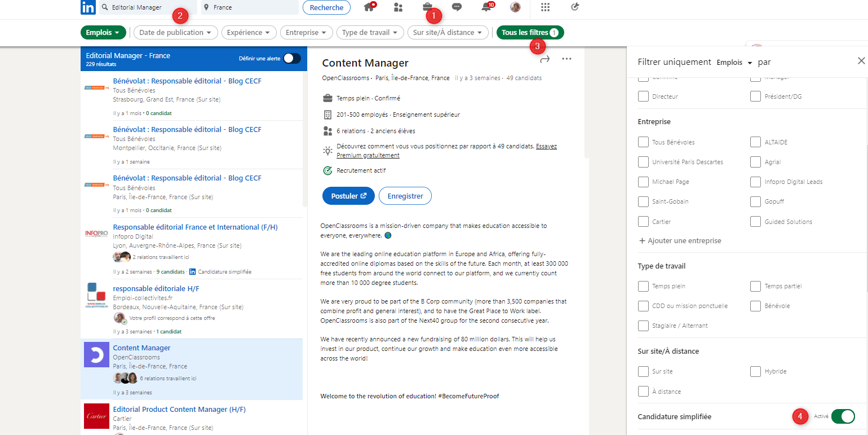Open Tous les filtres
This screenshot has width=868, height=435.
[x=530, y=33]
